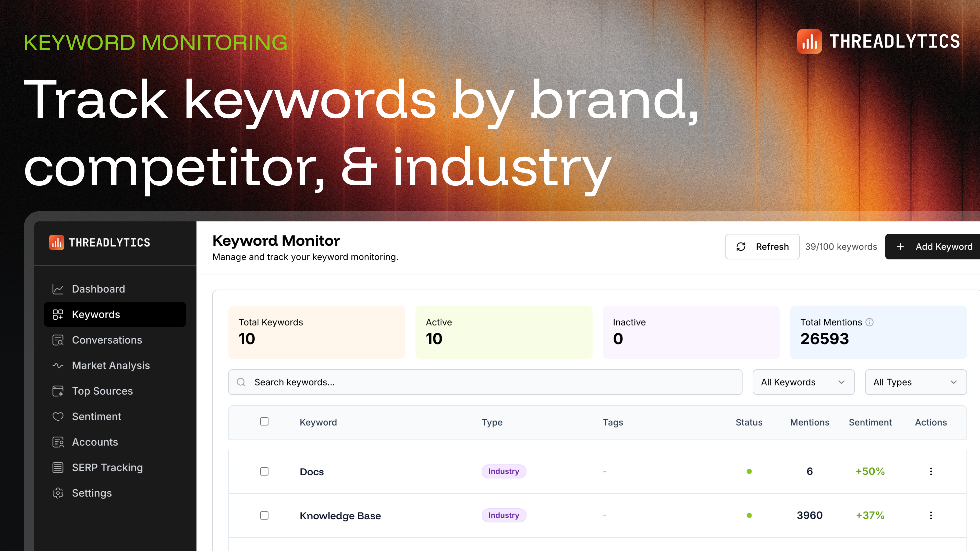Open three-dot actions for Knowledge Base row
Image resolution: width=980 pixels, height=551 pixels.
pos(931,516)
